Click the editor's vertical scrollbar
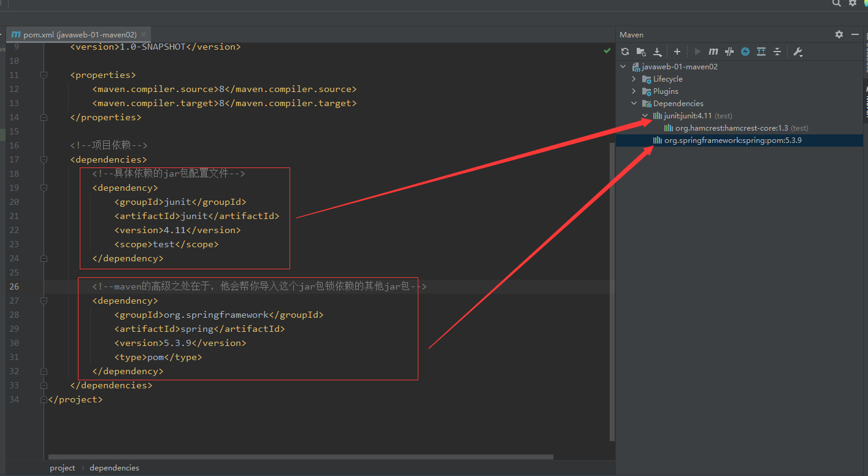The height and width of the screenshot is (476, 868). pyautogui.click(x=612, y=291)
